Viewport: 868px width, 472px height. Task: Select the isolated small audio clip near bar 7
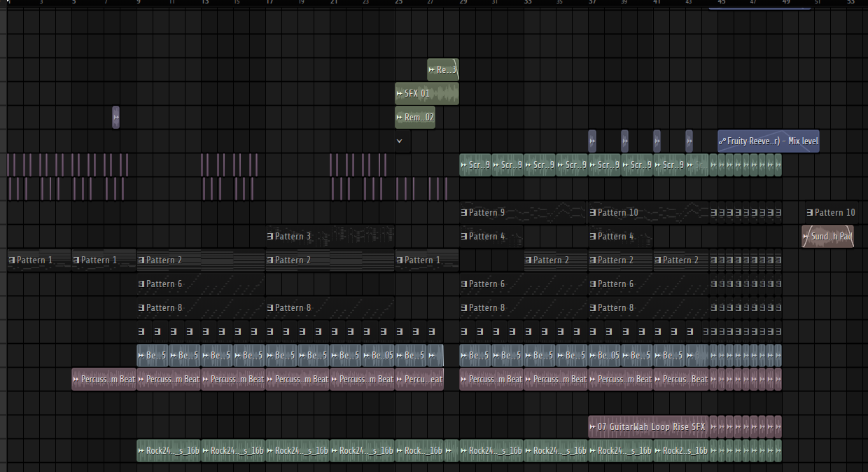(116, 117)
